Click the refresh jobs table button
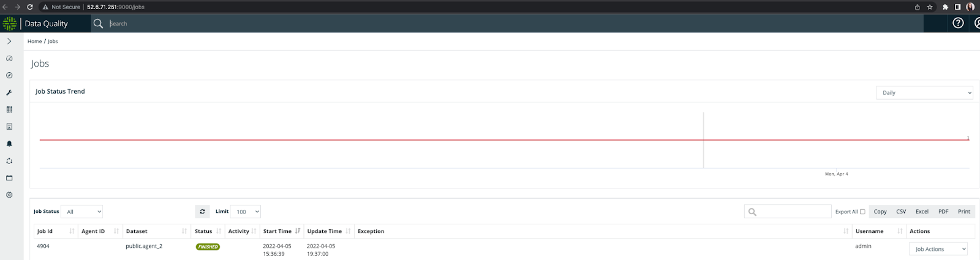 (x=202, y=212)
